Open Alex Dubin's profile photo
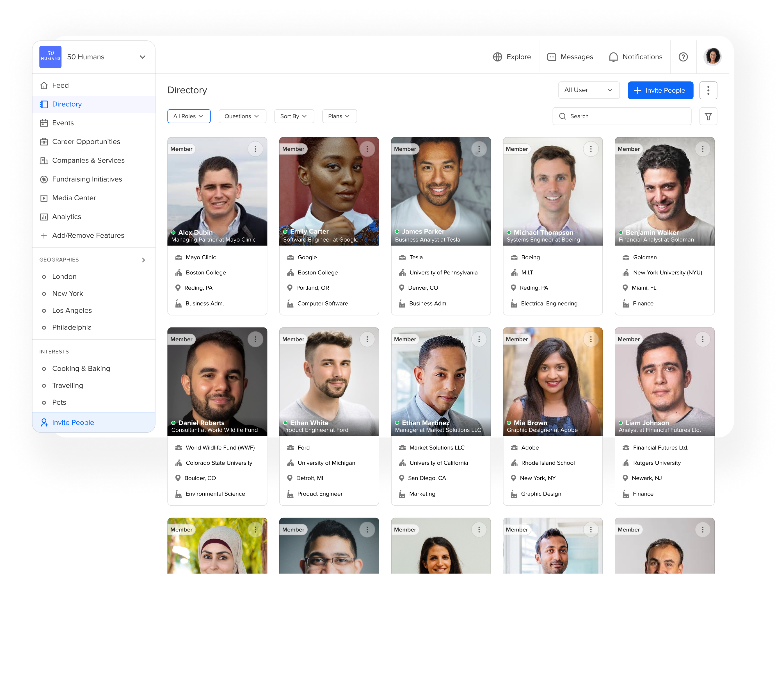Image resolution: width=784 pixels, height=683 pixels. (217, 191)
